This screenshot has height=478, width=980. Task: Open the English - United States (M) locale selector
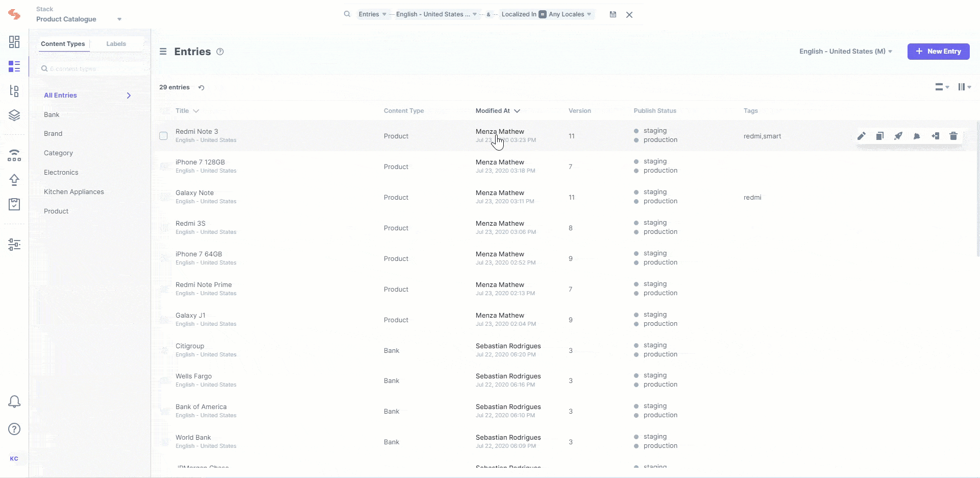846,52
